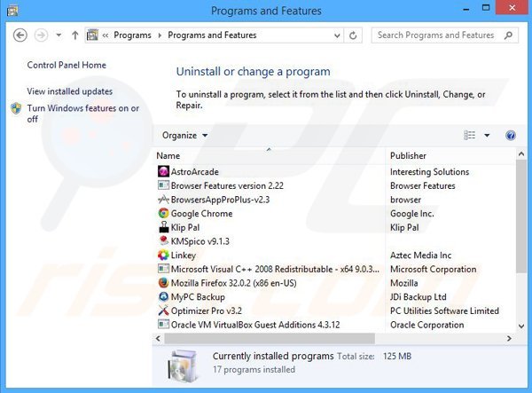
Task: Select Google Chrome icon in list
Action: (163, 213)
